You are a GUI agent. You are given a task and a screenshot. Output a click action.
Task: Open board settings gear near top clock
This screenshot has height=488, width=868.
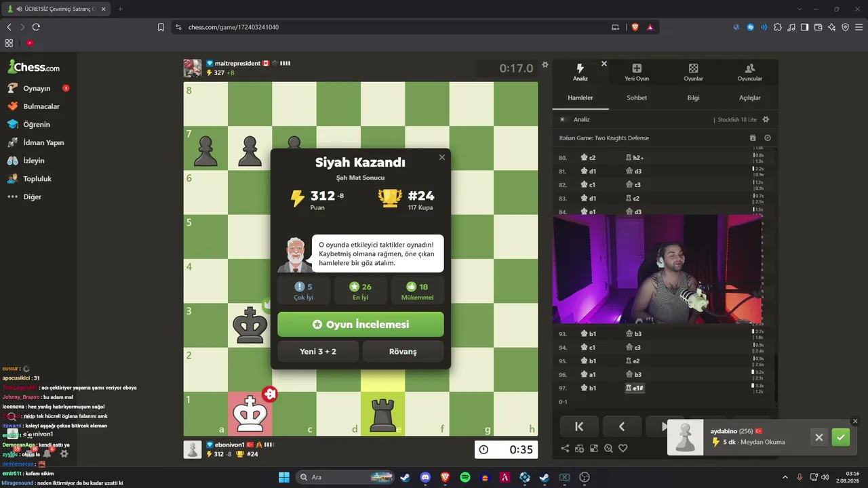[545, 65]
